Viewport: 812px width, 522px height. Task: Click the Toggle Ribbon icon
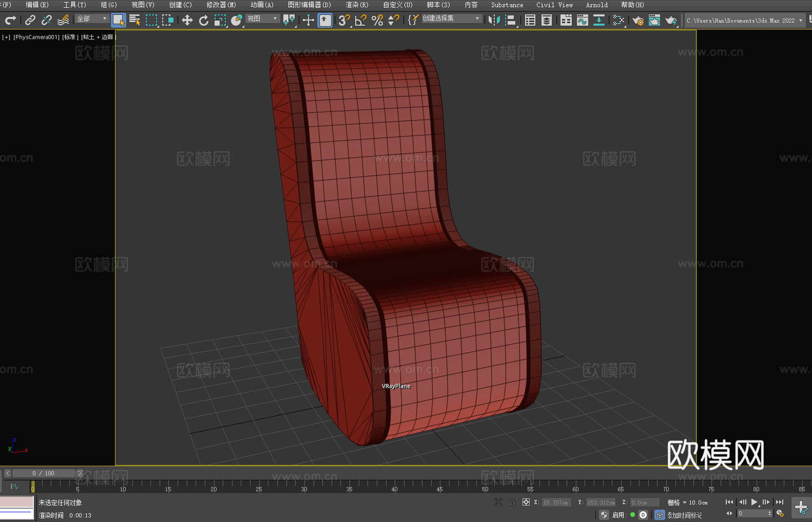click(x=566, y=20)
